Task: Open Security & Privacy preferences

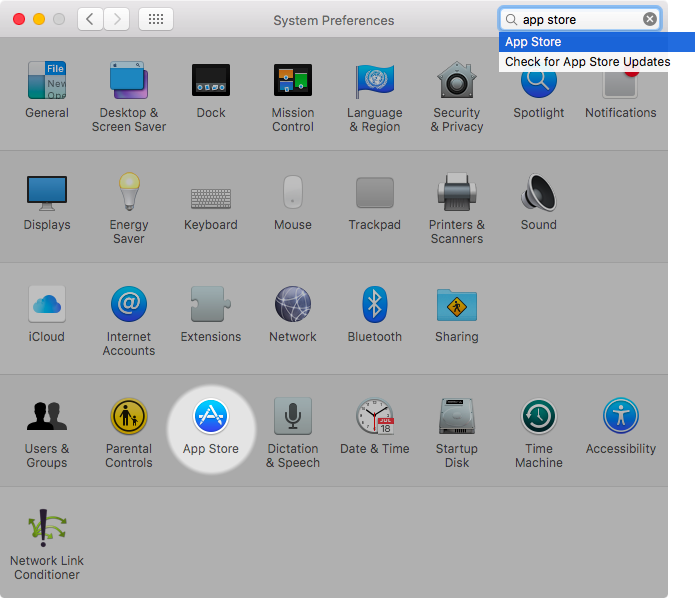Action: [457, 97]
